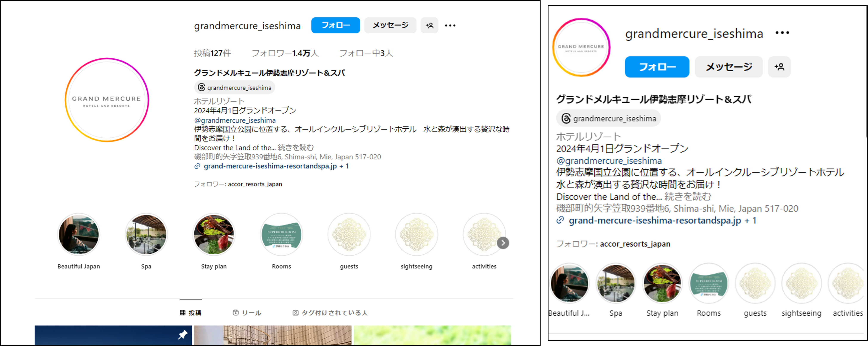Open the pinned first post thumbnail

click(113, 335)
